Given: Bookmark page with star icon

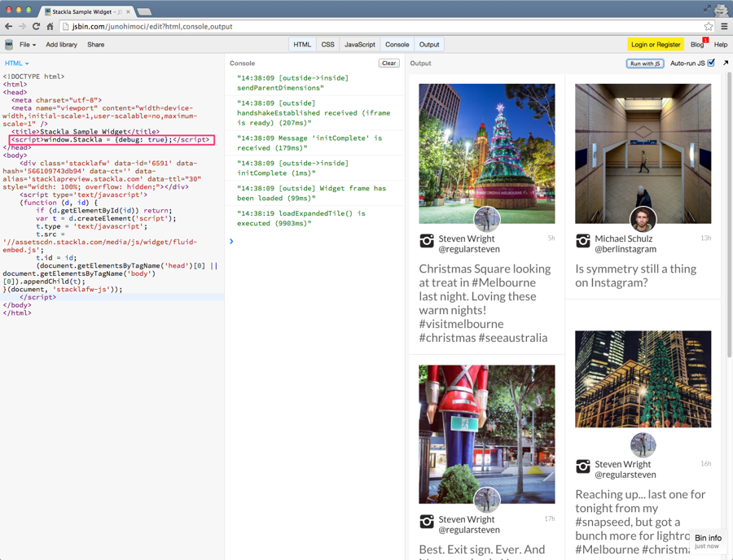Looking at the screenshot, I should [x=709, y=27].
